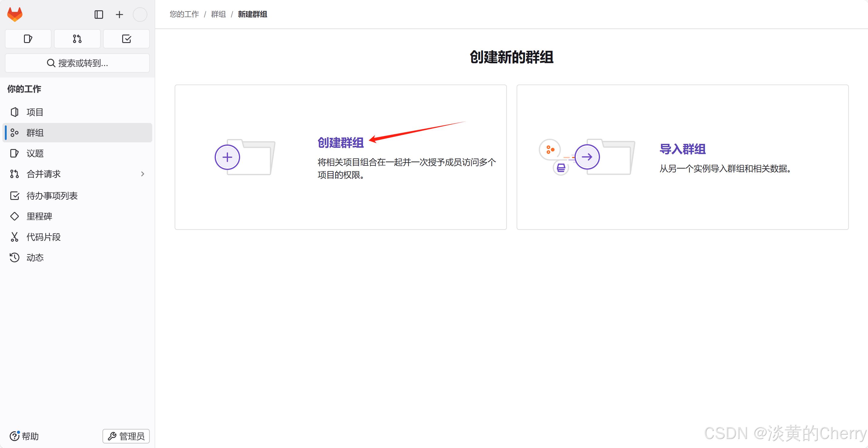Viewport: 868px width, 448px height.
Task: Click the search magnifier icon
Action: point(51,63)
